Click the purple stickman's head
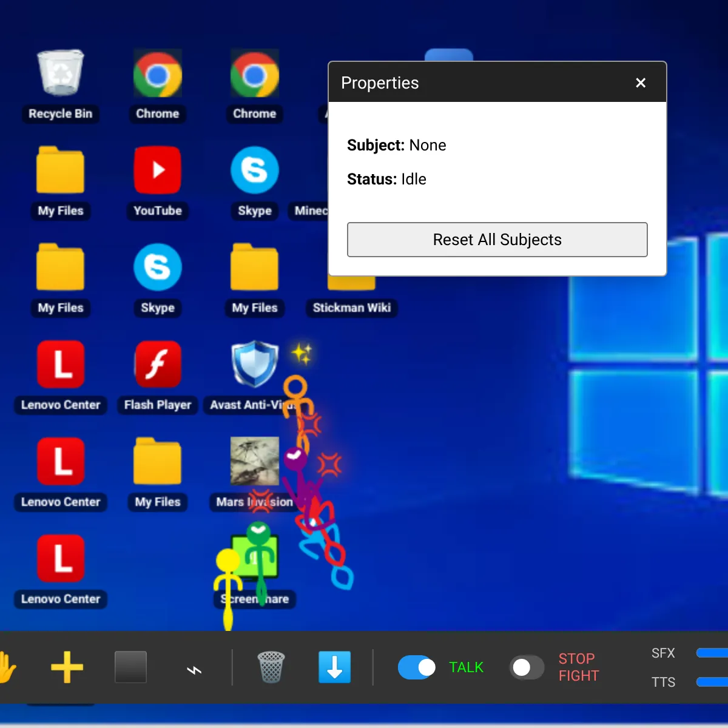The image size is (728, 728). 295,459
